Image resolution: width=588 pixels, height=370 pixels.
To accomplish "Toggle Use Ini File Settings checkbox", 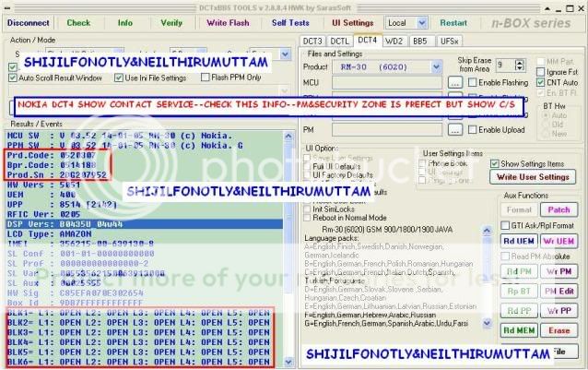I will click(119, 78).
